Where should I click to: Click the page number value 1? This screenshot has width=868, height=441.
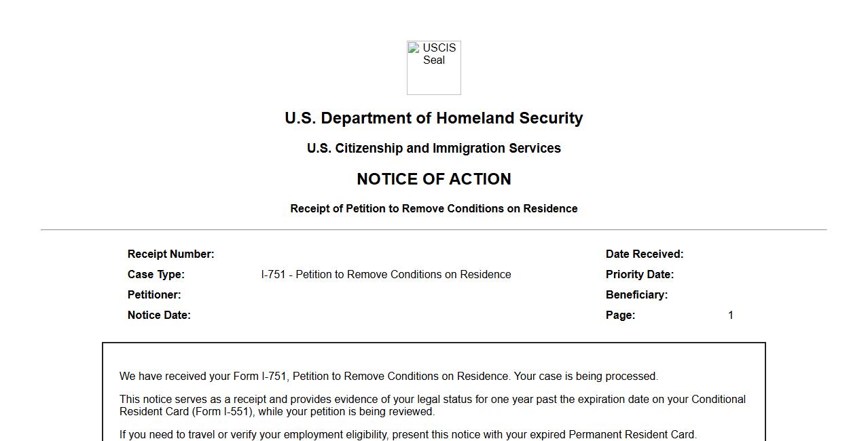(x=730, y=315)
